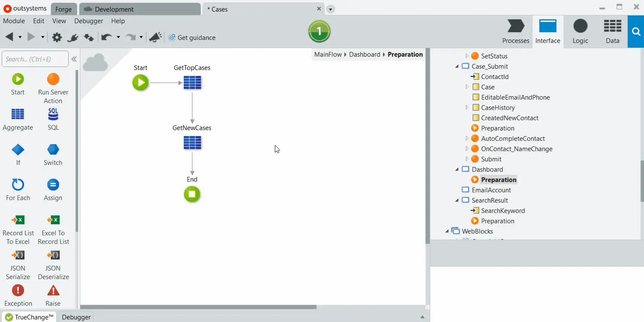
Task: Go back with the navigation arrow
Action: coord(9,37)
